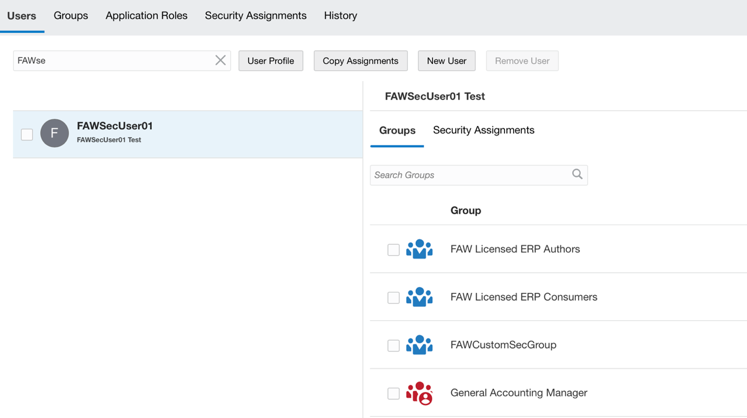Tick the FAWSecUser01 user checkbox
The image size is (747, 418).
(x=27, y=134)
